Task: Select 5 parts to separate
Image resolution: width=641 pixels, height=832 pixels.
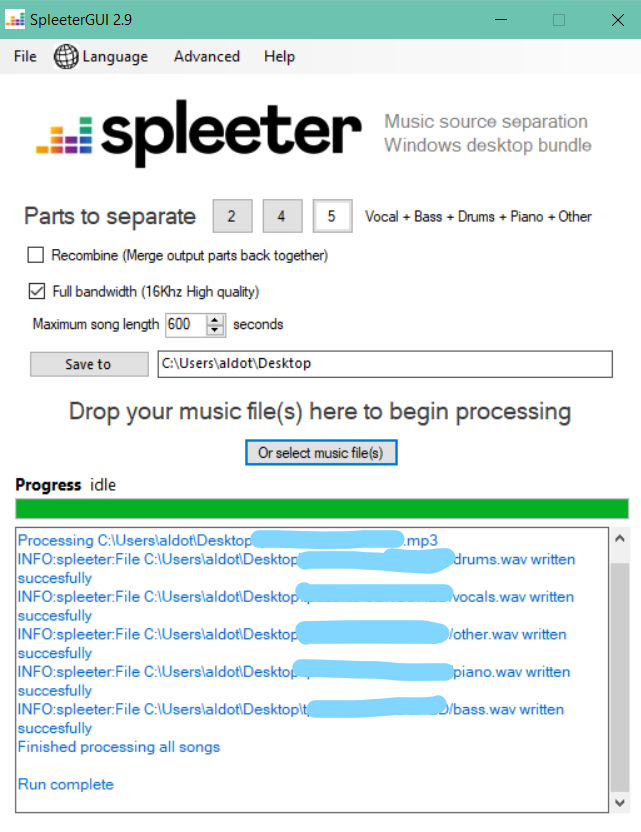Action: pos(332,216)
